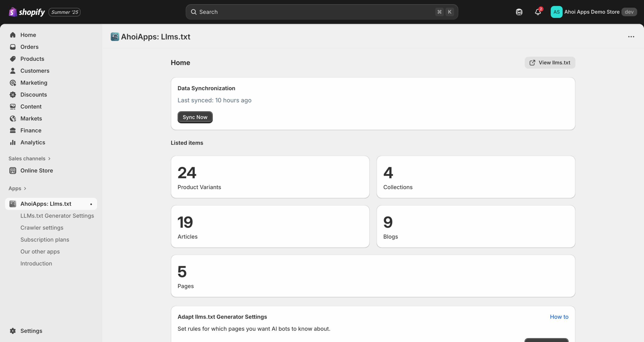Click the Content image icon
644x342 pixels.
click(13, 107)
